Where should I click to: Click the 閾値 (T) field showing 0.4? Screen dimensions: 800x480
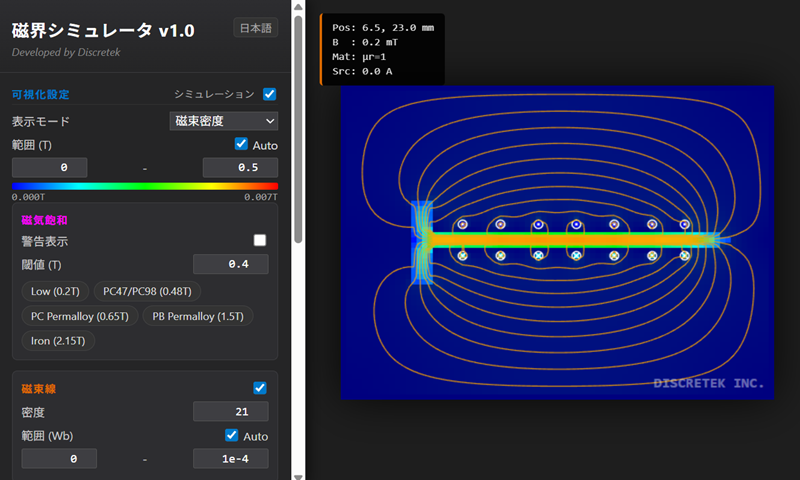pos(231,264)
